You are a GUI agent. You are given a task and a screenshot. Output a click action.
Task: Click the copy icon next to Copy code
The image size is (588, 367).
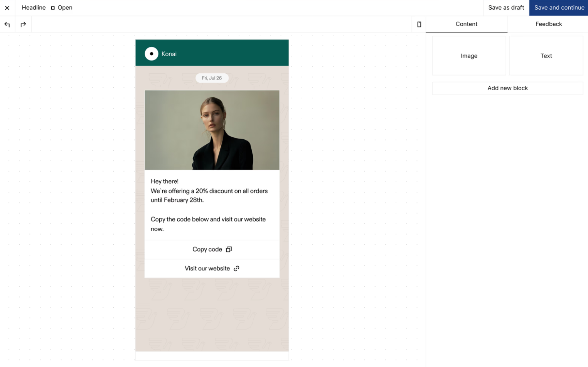coord(229,249)
